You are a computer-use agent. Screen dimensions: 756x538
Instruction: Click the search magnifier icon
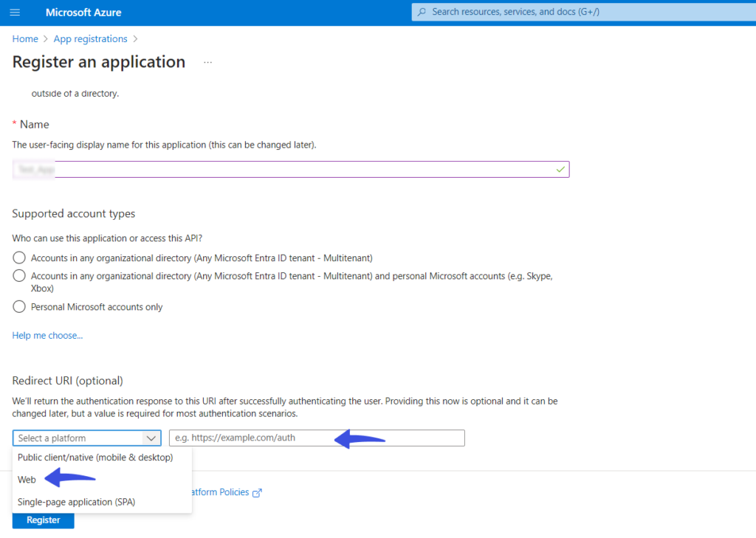tap(422, 12)
